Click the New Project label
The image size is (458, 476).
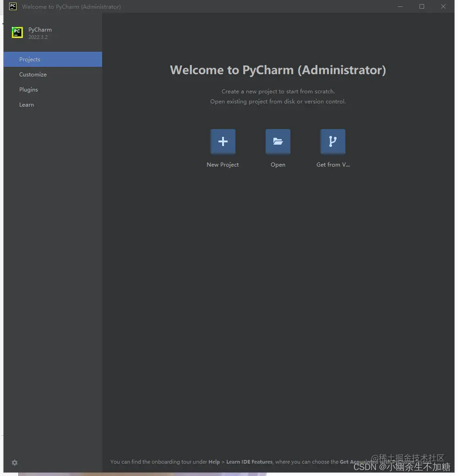pos(223,165)
